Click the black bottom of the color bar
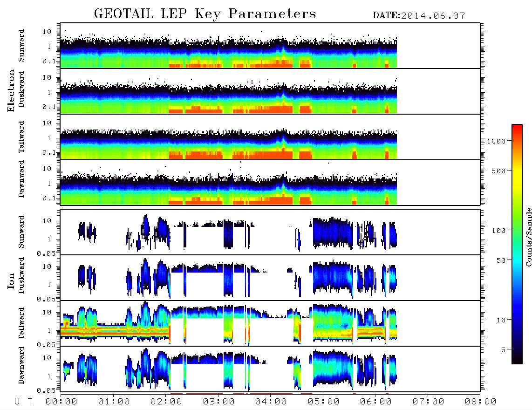Screen dimensions: 532x410 pyautogui.click(x=517, y=361)
